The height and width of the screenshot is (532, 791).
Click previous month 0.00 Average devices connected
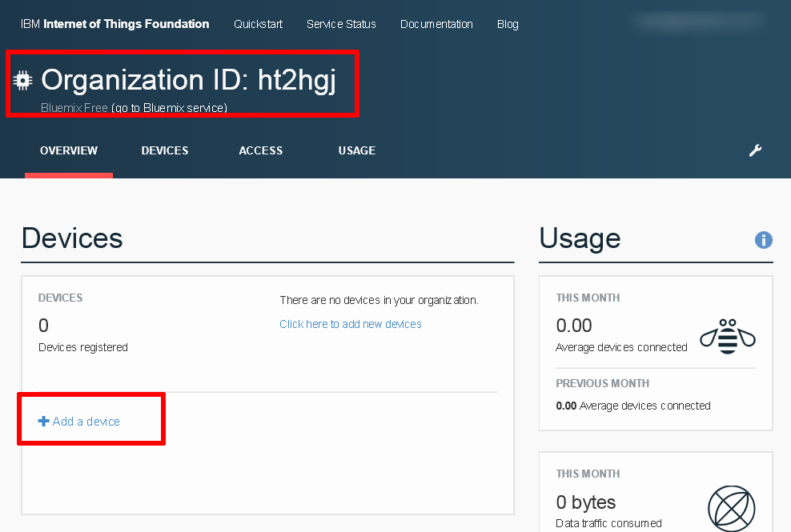633,406
